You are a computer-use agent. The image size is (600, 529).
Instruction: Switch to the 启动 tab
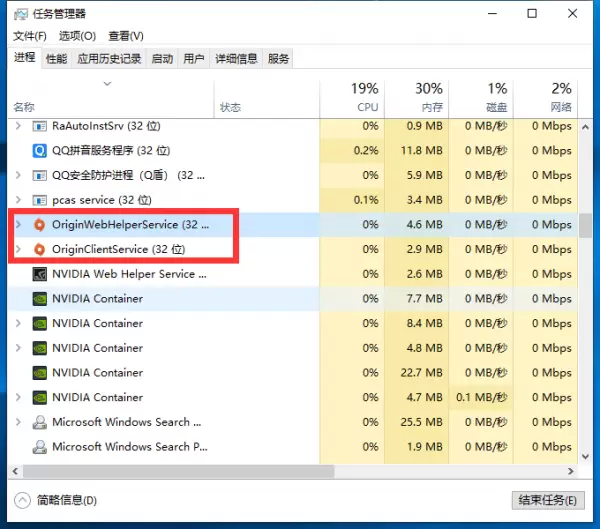pyautogui.click(x=162, y=59)
